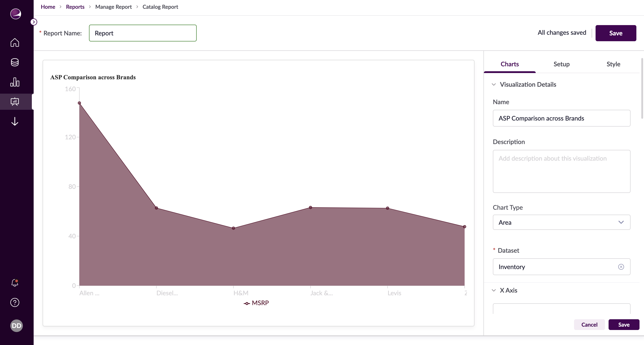Click the right panel vertical scrollbar
Viewport: 644px width, 345px height.
point(642,88)
